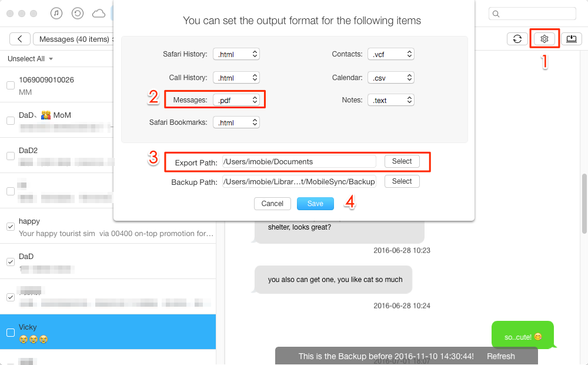Open the Calendar format dropdown
The image size is (588, 365).
(x=391, y=78)
